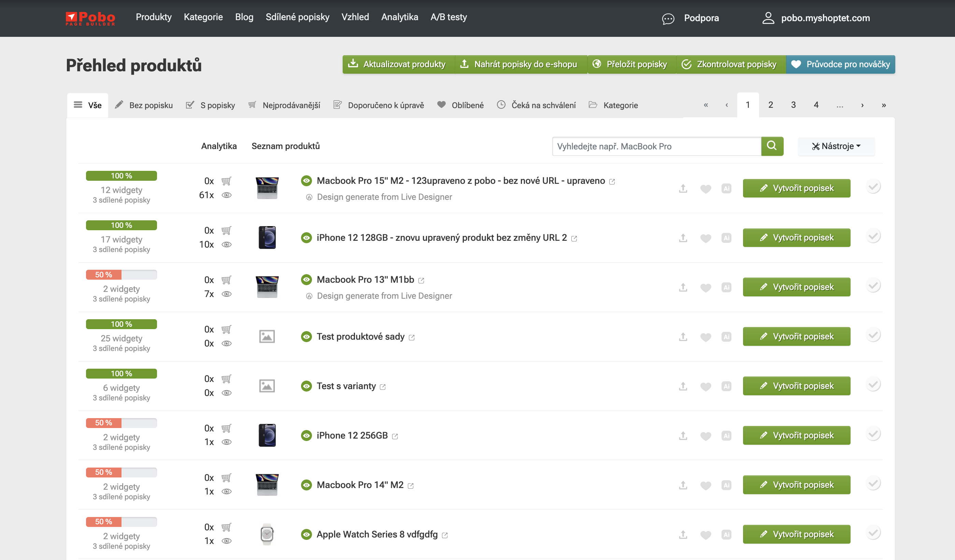Jump to last page with double right chevron
The height and width of the screenshot is (560, 955).
884,105
